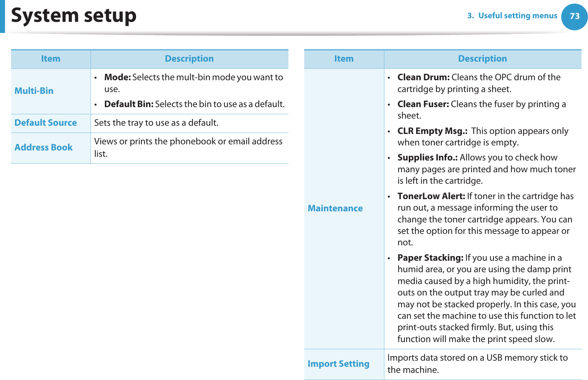
Task: Click the Maintenance item link
Action: coord(335,208)
